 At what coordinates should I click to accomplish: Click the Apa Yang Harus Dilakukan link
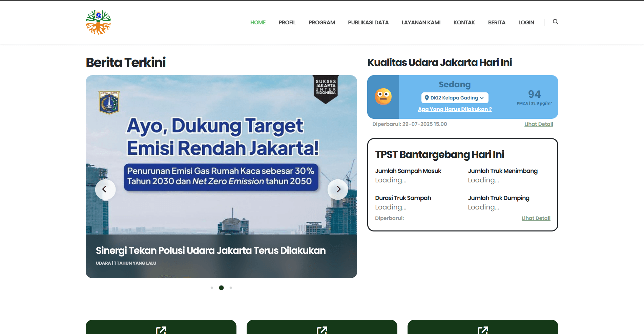[x=455, y=109]
